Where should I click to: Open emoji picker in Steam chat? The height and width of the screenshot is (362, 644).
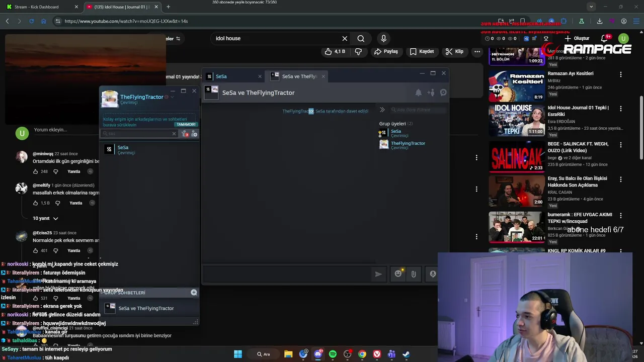[398, 274]
